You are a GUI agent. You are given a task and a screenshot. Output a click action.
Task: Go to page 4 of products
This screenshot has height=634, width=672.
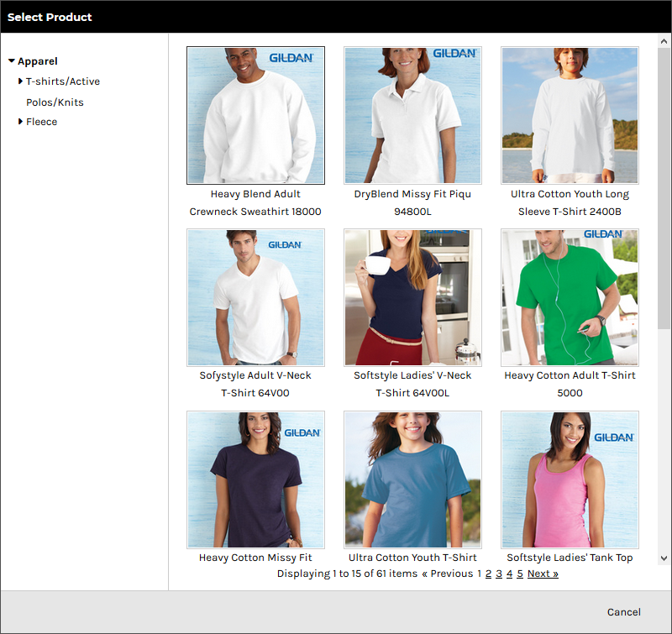click(509, 574)
